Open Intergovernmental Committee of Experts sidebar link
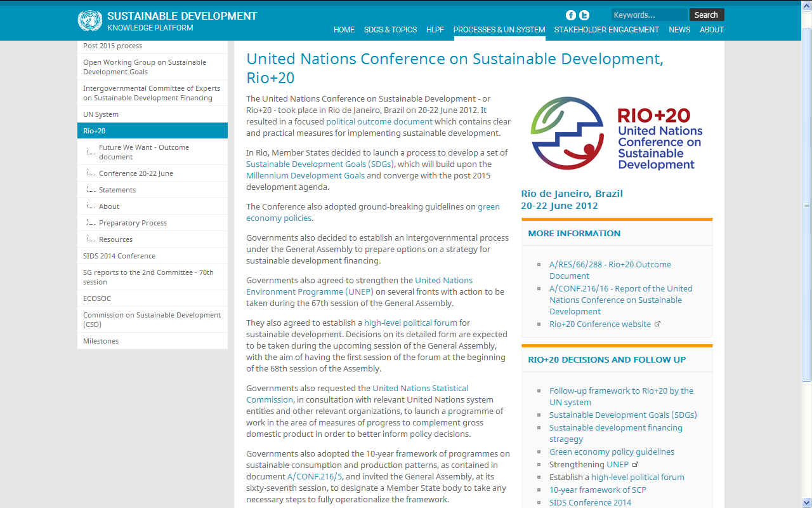This screenshot has height=508, width=812. (x=152, y=93)
